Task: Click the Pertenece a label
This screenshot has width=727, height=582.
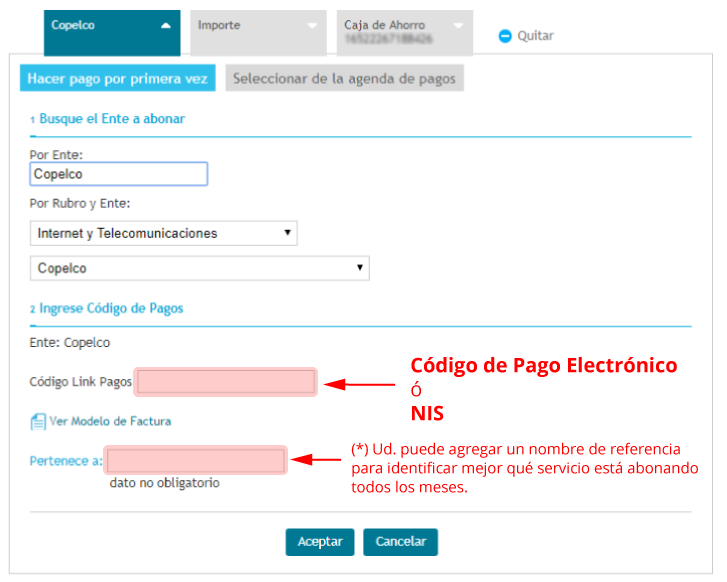Action: click(x=66, y=461)
